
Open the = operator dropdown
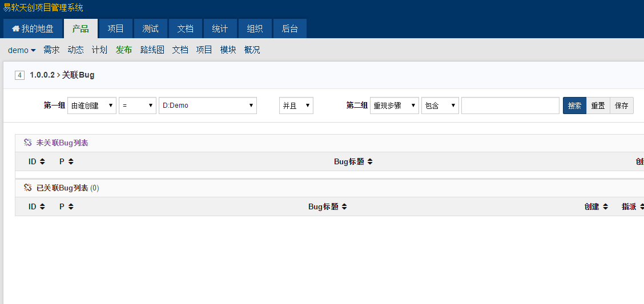tap(138, 106)
